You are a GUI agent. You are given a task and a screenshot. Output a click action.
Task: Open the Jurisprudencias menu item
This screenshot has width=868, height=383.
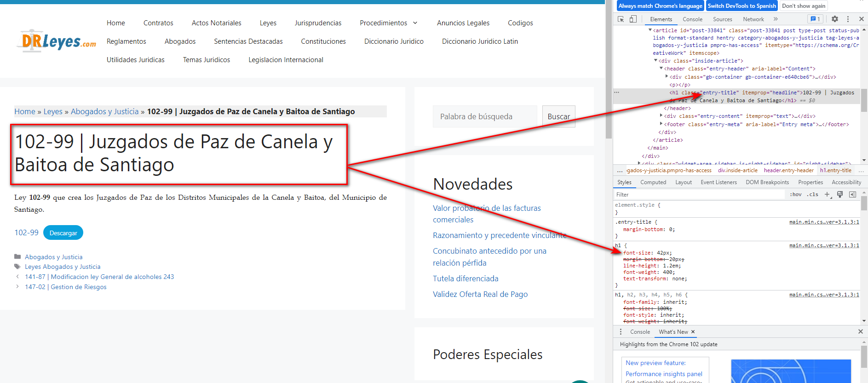[318, 23]
